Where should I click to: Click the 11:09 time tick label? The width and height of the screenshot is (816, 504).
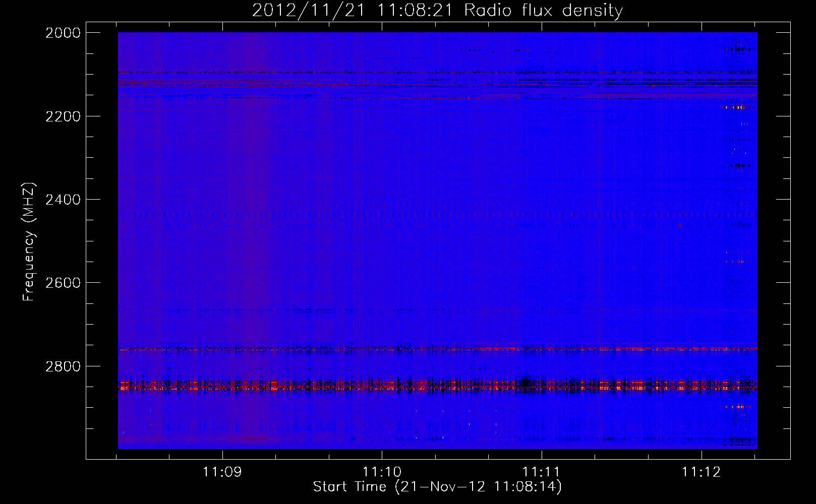[222, 472]
